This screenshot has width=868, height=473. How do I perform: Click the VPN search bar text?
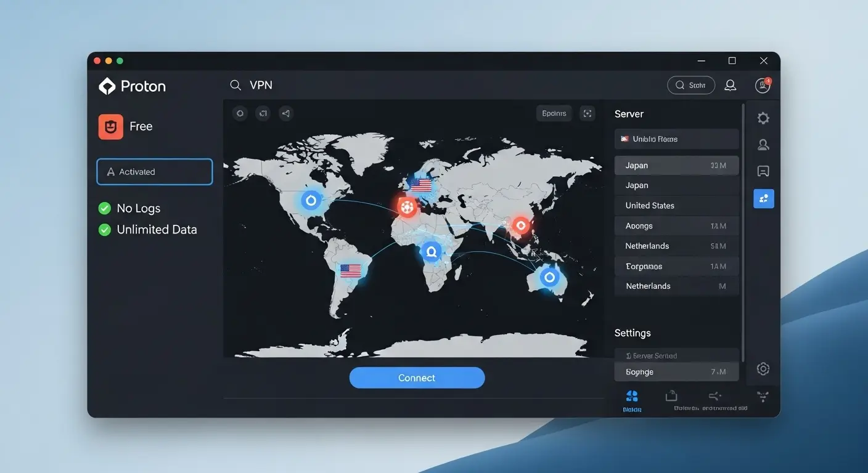(x=261, y=86)
